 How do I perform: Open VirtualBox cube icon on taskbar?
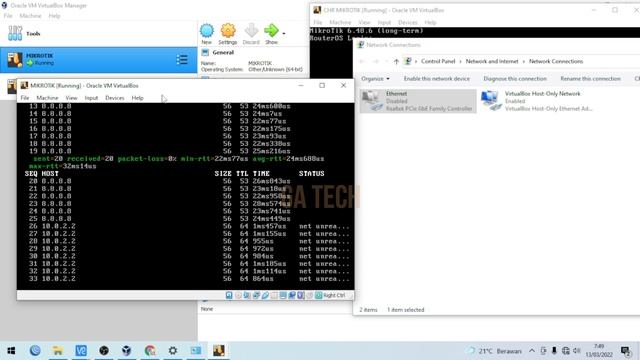(x=127, y=351)
